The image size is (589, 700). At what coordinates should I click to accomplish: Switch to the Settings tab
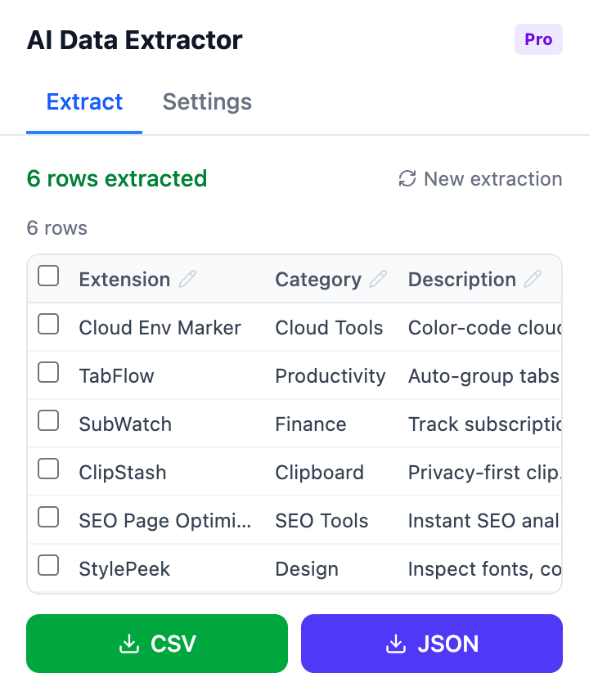coord(206,101)
